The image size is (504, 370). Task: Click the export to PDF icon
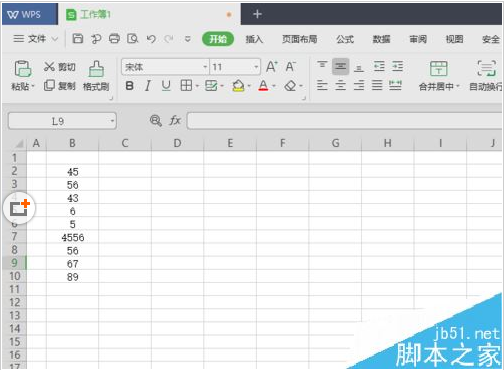96,39
